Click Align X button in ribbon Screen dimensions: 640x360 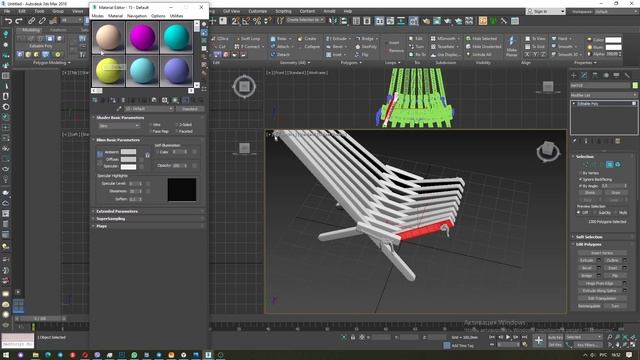click(527, 54)
